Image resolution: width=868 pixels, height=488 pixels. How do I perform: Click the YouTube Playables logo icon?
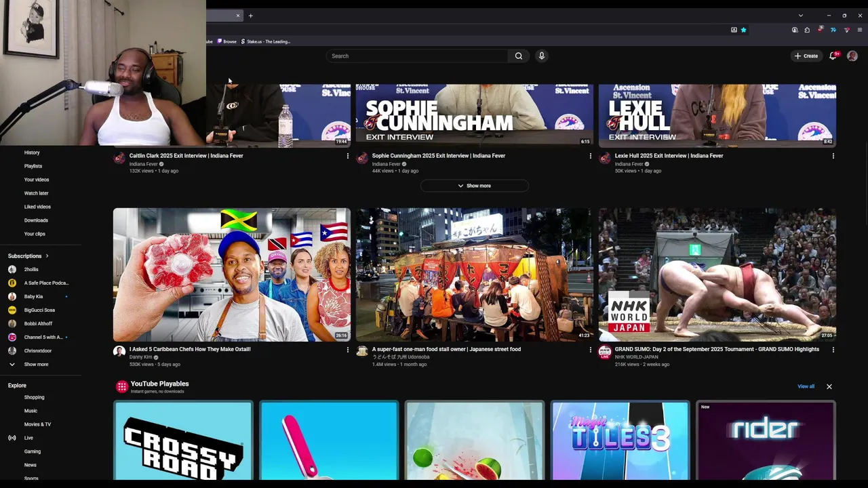(x=121, y=386)
